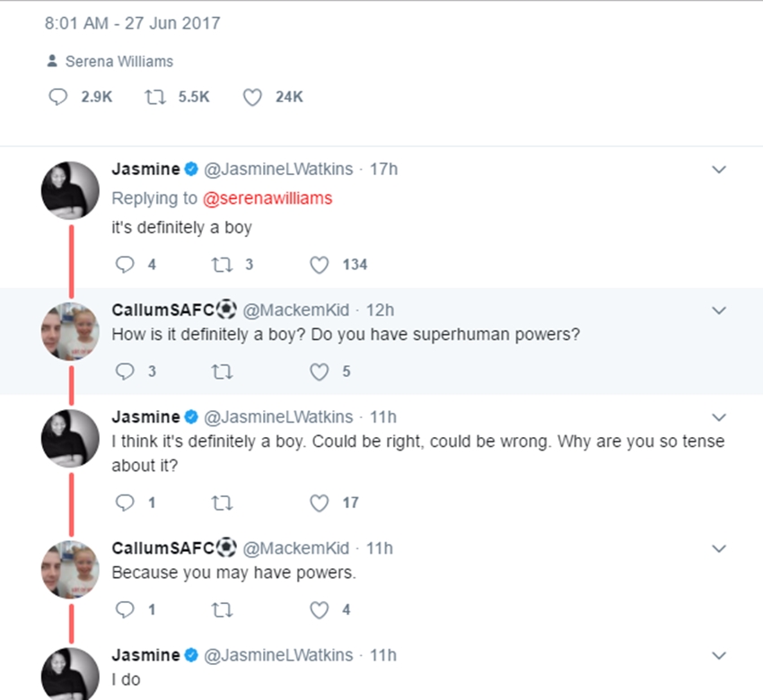Like the main tweet with 24K likes
Image resolution: width=763 pixels, height=700 pixels.
pyautogui.click(x=252, y=97)
